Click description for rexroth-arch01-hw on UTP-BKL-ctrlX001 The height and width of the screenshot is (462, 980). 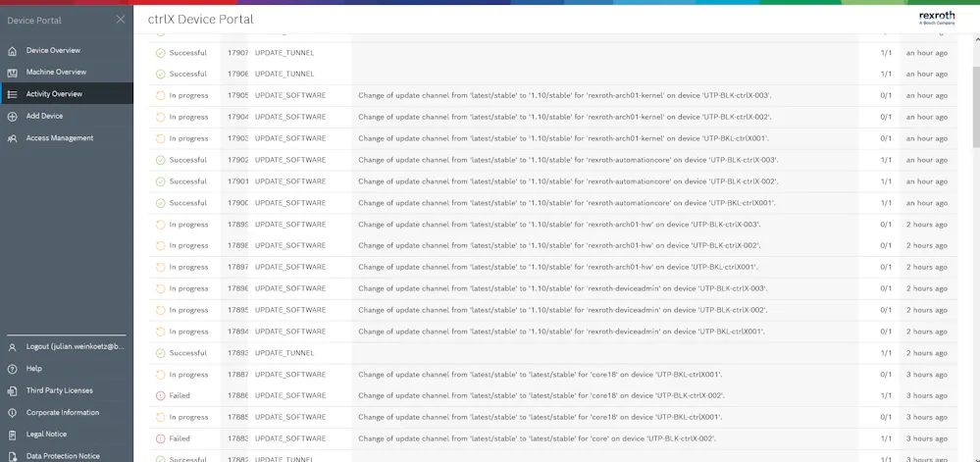click(557, 267)
